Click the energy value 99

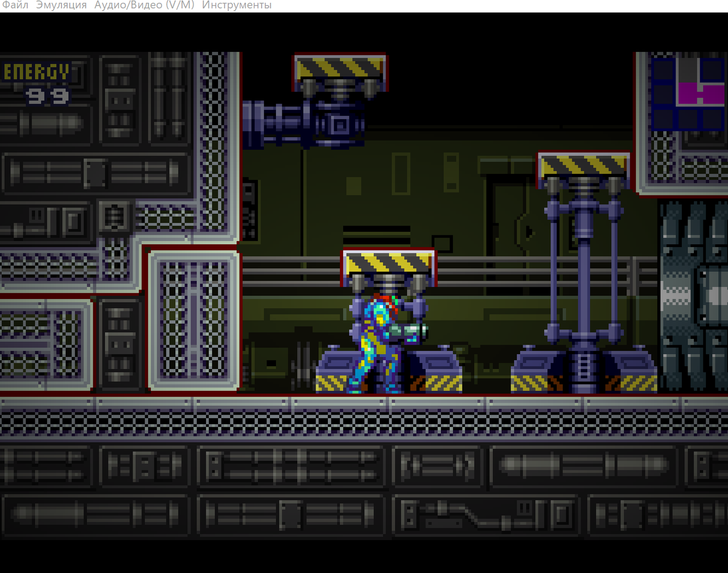click(48, 96)
